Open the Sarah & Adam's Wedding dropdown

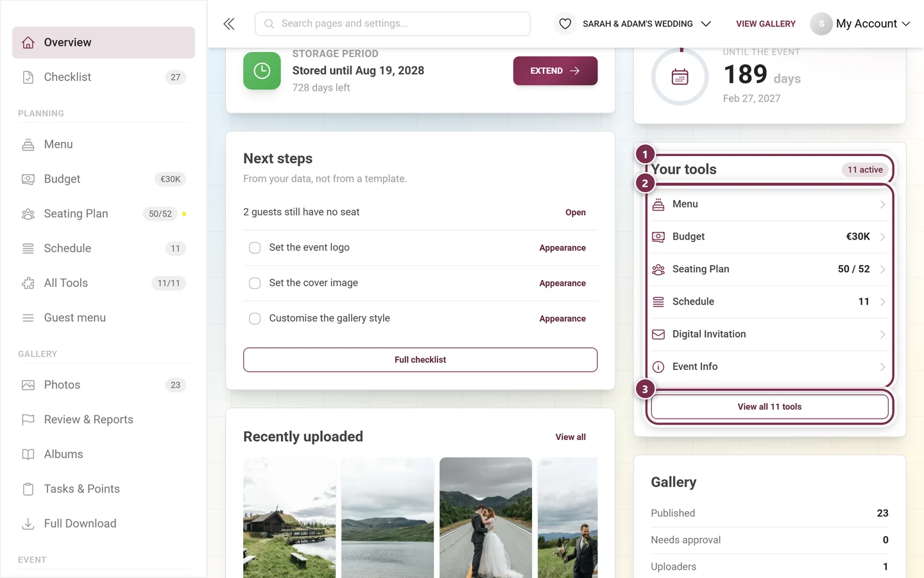tap(647, 24)
